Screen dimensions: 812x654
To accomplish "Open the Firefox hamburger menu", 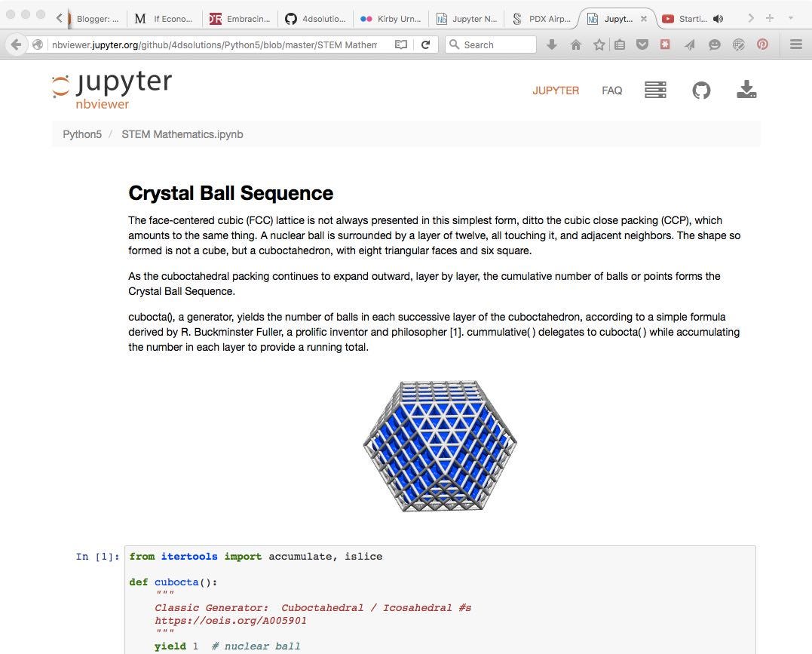I will point(796,45).
